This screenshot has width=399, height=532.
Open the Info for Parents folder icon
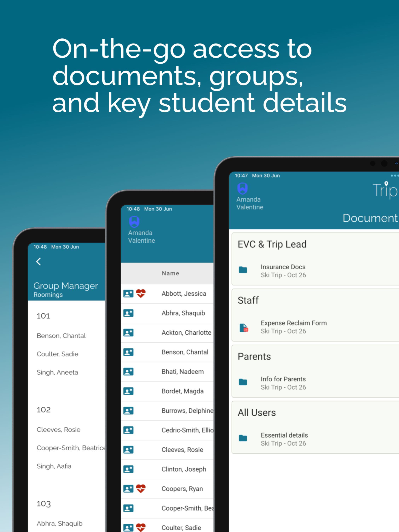tap(243, 382)
